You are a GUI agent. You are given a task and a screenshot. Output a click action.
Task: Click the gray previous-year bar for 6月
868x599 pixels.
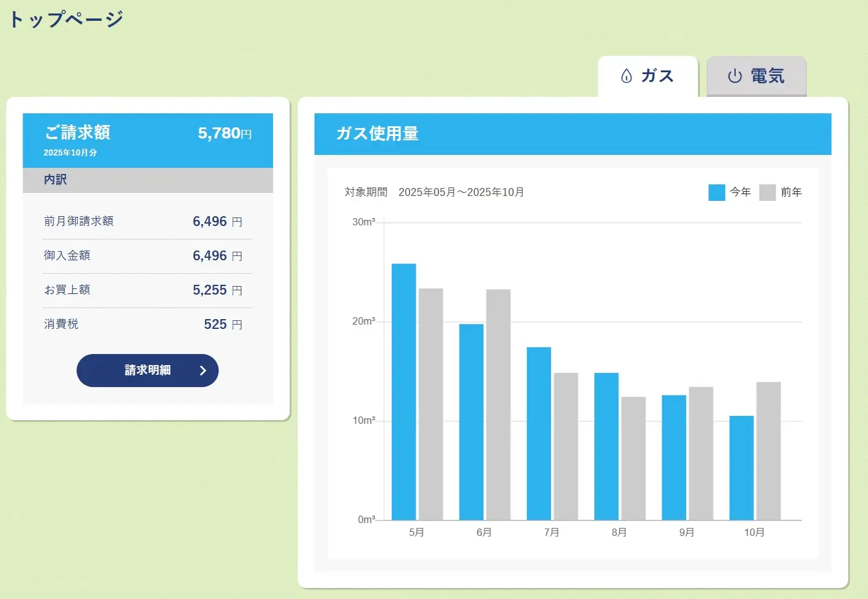pyautogui.click(x=498, y=404)
